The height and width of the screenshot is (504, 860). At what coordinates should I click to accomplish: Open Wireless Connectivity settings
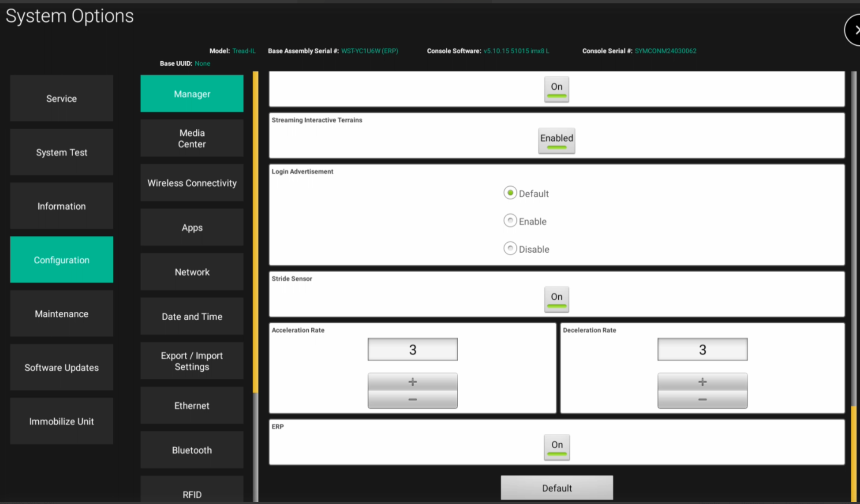click(x=191, y=183)
